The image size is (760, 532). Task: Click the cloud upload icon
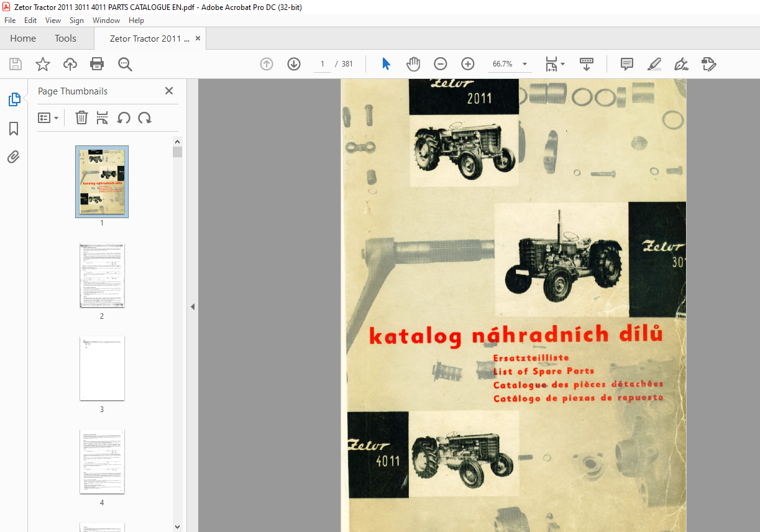pos(70,64)
